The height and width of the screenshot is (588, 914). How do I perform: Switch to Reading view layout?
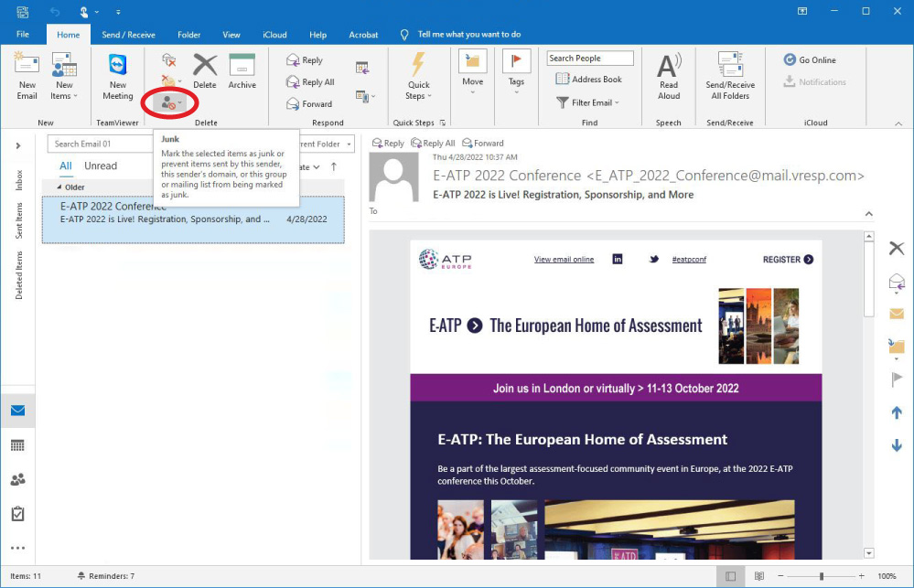[x=759, y=576]
